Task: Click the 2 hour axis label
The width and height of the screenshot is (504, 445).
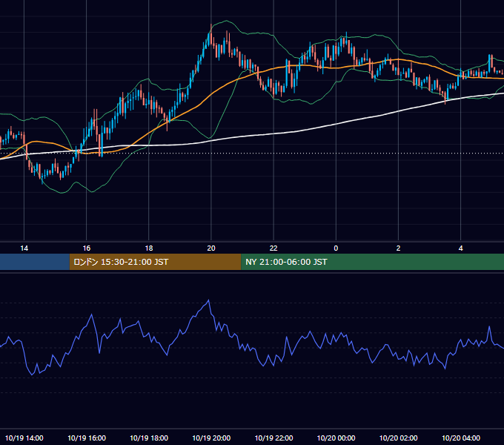Action: 398,248
